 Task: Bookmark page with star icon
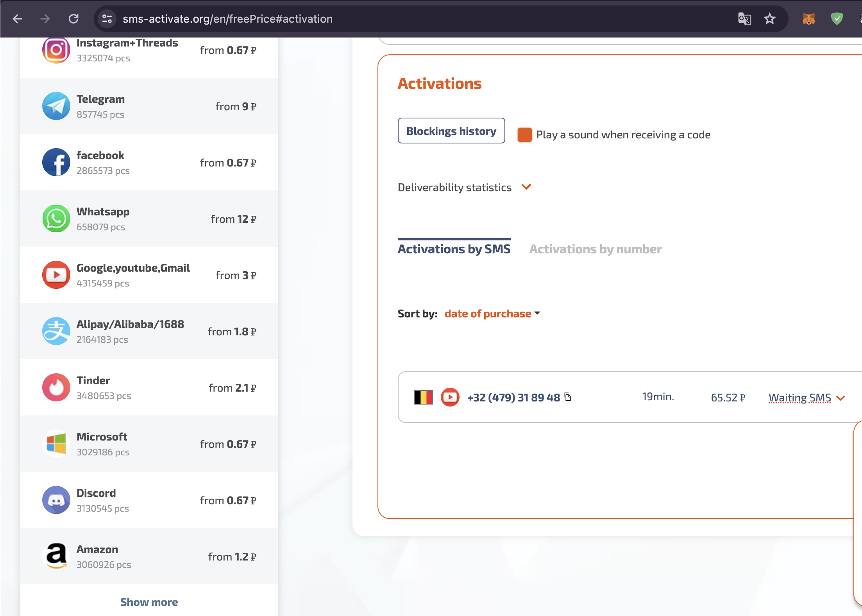coord(769,18)
